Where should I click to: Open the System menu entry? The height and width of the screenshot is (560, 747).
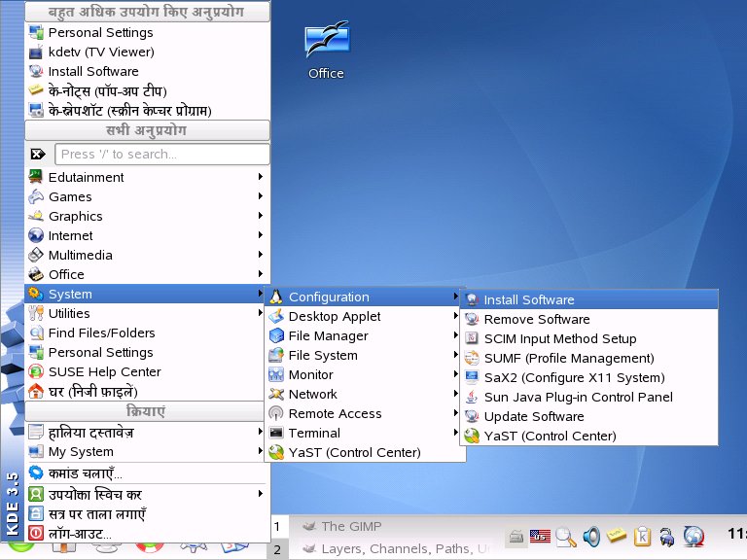(145, 294)
